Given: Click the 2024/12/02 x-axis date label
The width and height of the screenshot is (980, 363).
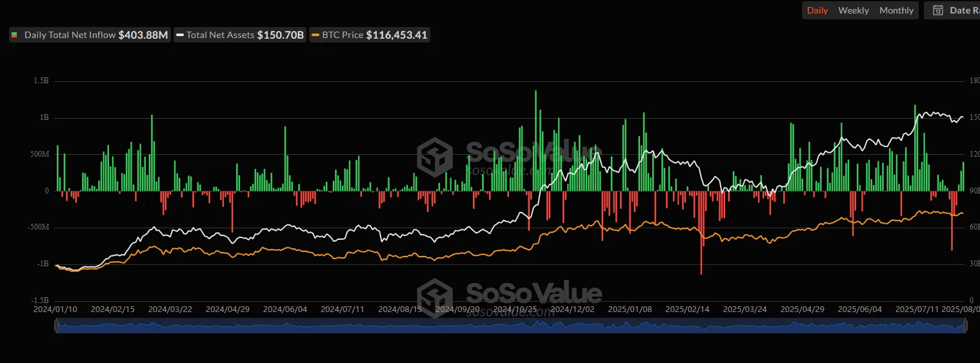Looking at the screenshot, I should pyautogui.click(x=572, y=309).
